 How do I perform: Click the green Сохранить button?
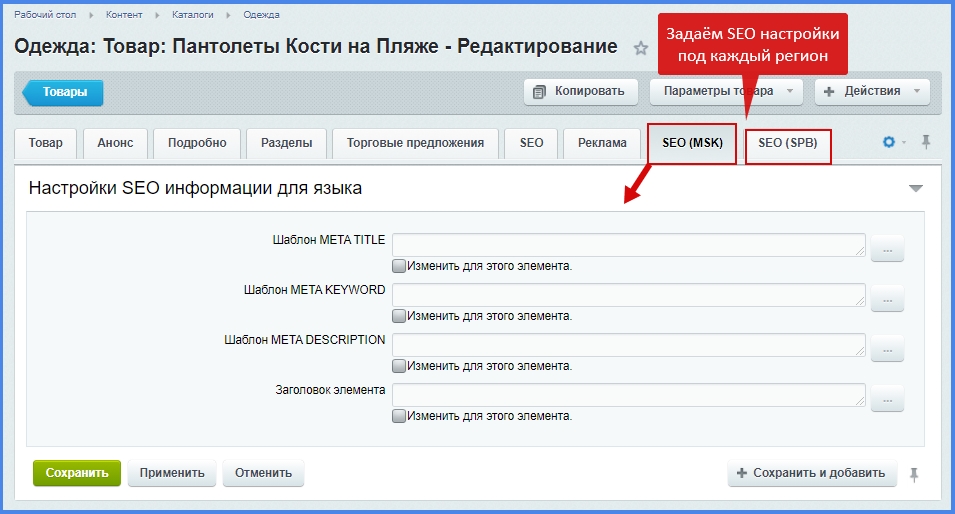[77, 473]
